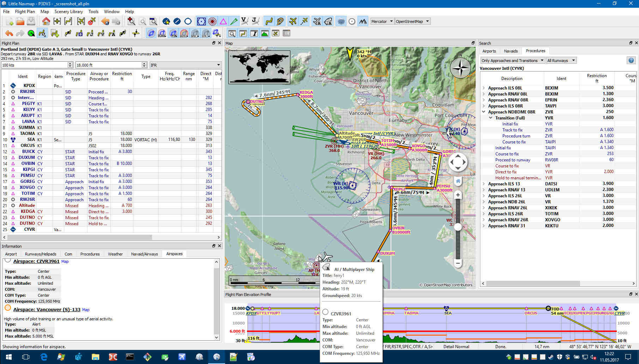This screenshot has width=639, height=364.
Task: Open a flight plan with the folder icon
Action: [20, 21]
